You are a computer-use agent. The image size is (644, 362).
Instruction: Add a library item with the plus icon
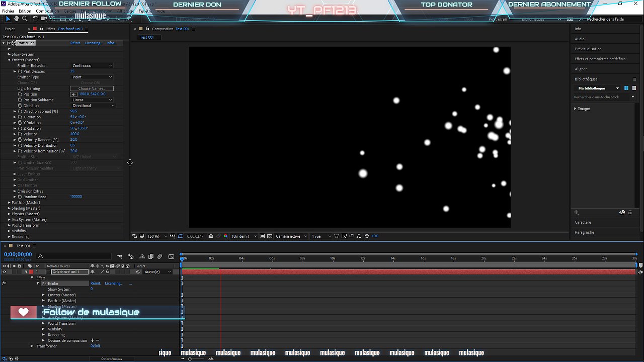pyautogui.click(x=576, y=212)
